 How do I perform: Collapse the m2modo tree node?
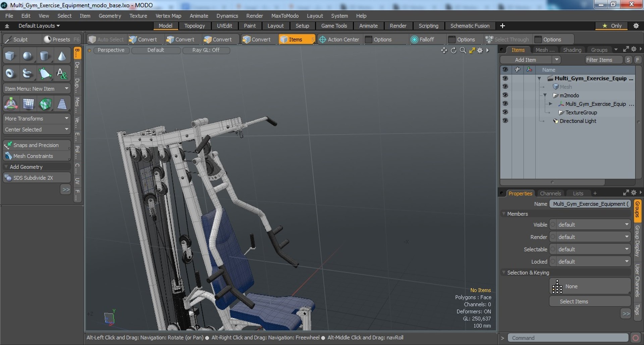(x=545, y=95)
